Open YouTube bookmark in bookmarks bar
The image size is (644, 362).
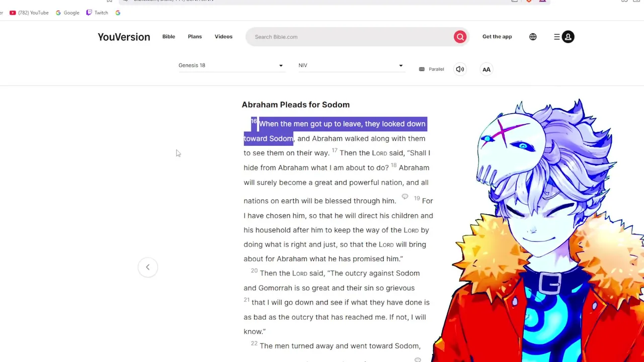tap(29, 13)
